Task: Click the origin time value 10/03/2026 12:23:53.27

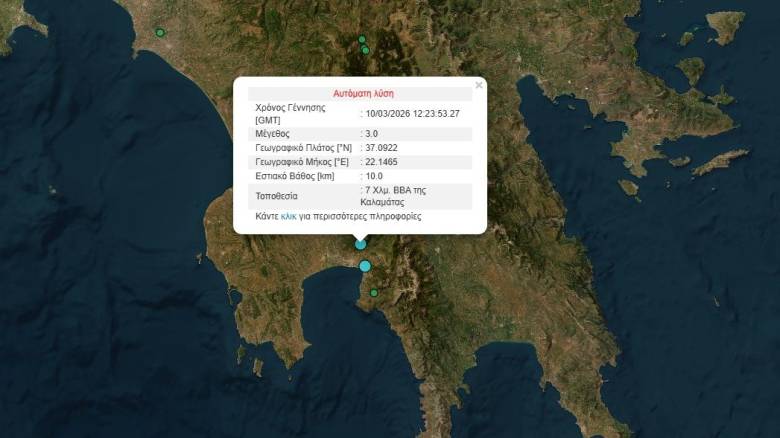Action: tap(412, 113)
